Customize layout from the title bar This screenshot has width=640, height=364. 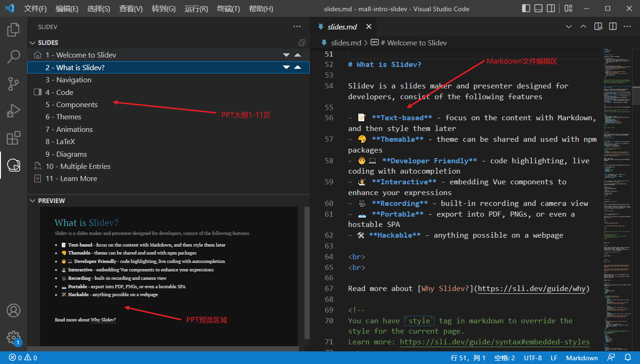[x=568, y=8]
